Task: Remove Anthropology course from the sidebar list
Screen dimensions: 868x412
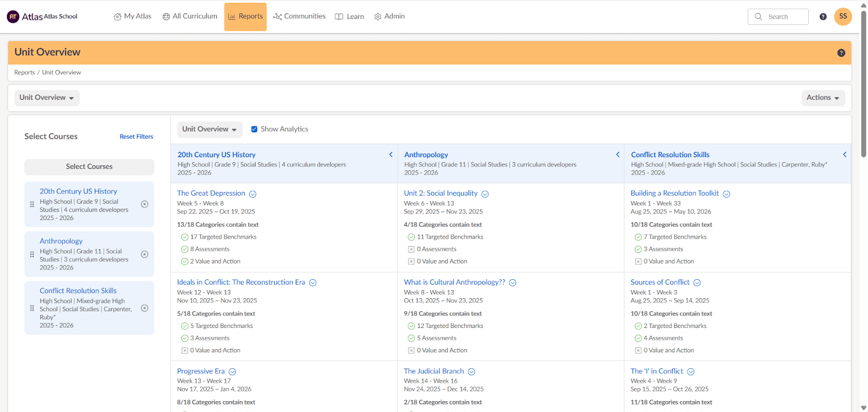Action: [144, 254]
